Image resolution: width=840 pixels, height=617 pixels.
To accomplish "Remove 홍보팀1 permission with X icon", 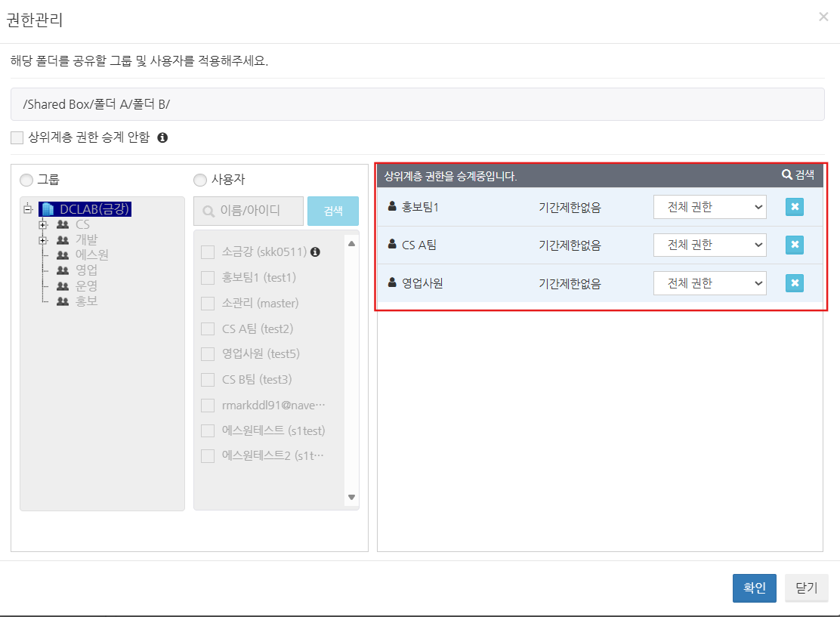I will click(x=794, y=207).
